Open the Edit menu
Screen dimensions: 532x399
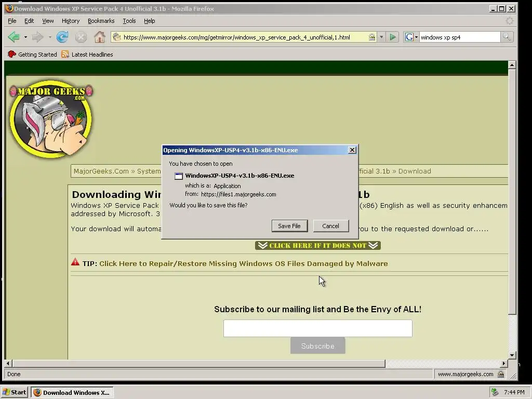[x=29, y=21]
